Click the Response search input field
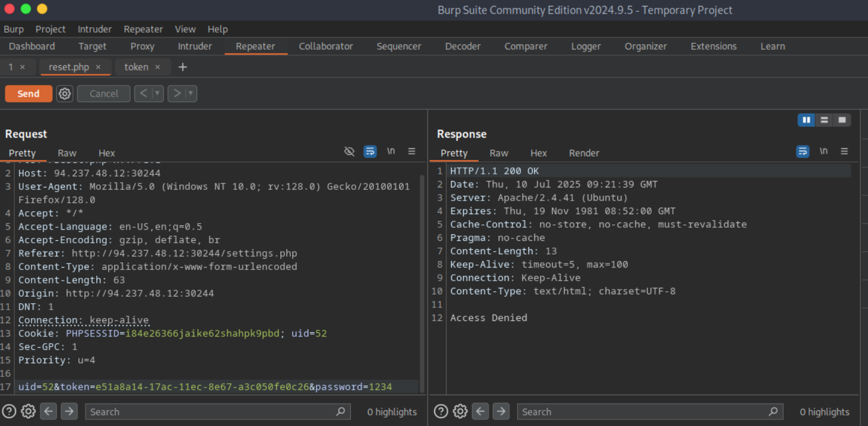 [644, 411]
